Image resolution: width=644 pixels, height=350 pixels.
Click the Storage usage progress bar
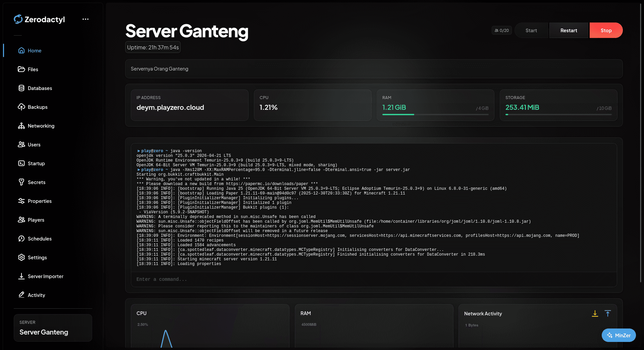click(x=558, y=115)
